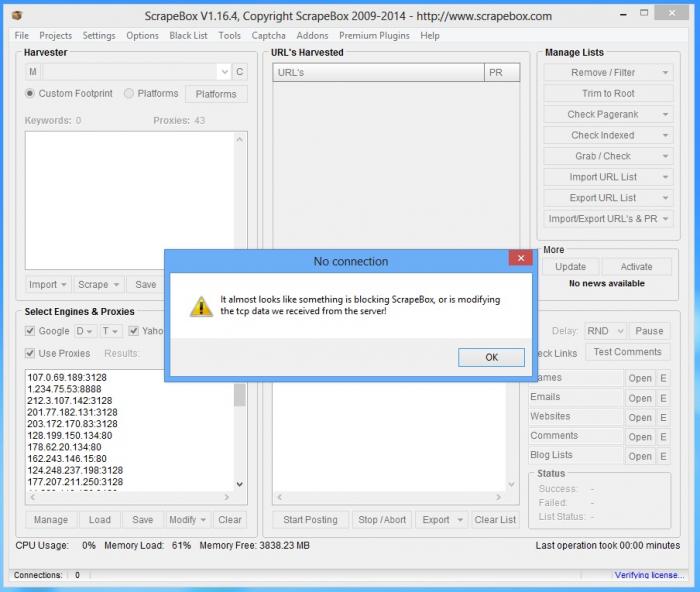This screenshot has width=700, height=592.
Task: Select proxy 1.234.75.53:8888
Action: [x=64, y=389]
